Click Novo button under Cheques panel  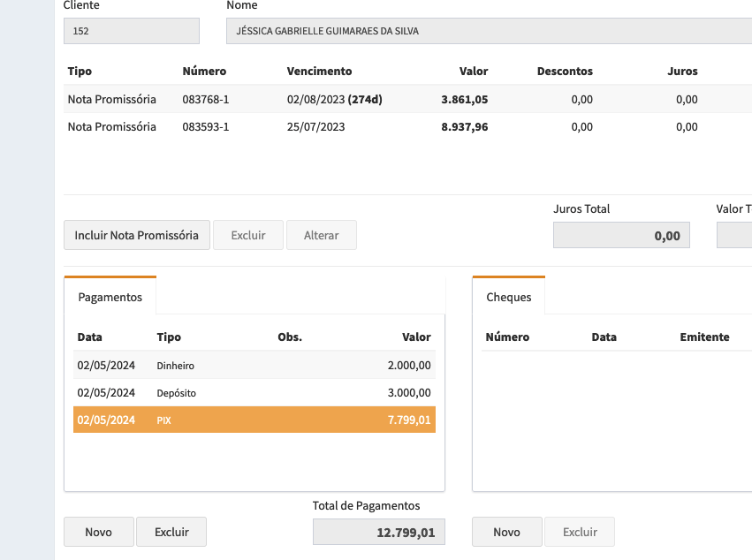pyautogui.click(x=506, y=532)
